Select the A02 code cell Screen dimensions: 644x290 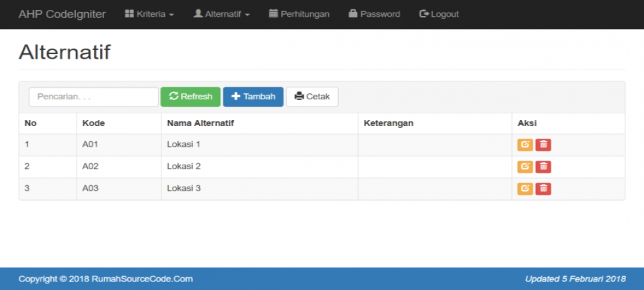[119, 167]
